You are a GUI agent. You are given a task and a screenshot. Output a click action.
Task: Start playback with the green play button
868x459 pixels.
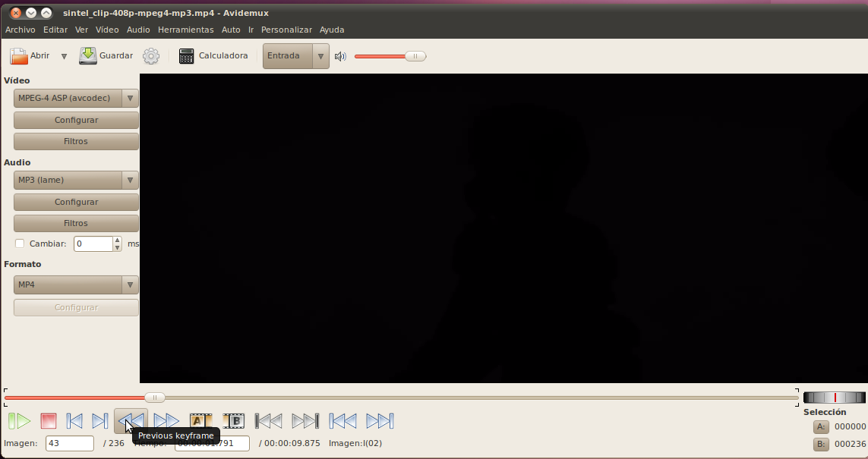(20, 421)
